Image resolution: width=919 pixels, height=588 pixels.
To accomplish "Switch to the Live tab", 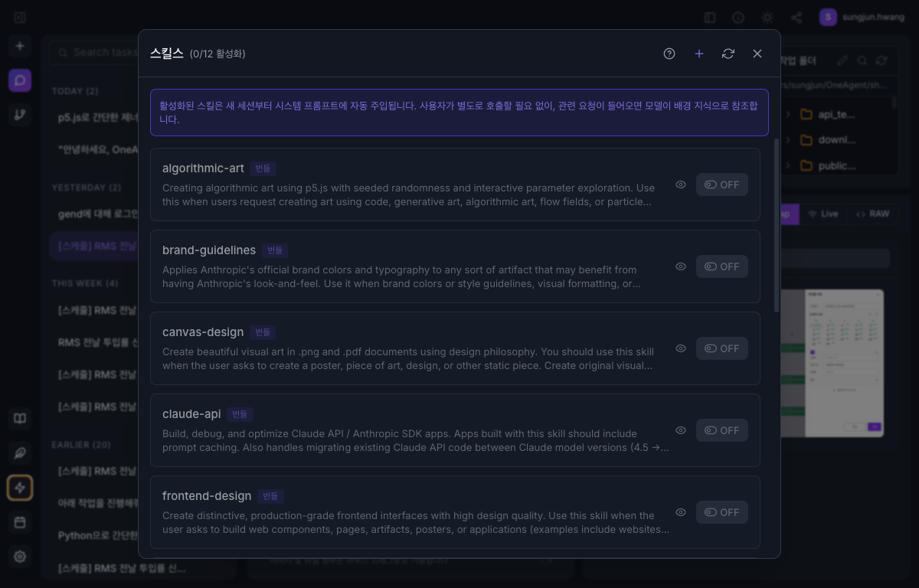I will (823, 214).
